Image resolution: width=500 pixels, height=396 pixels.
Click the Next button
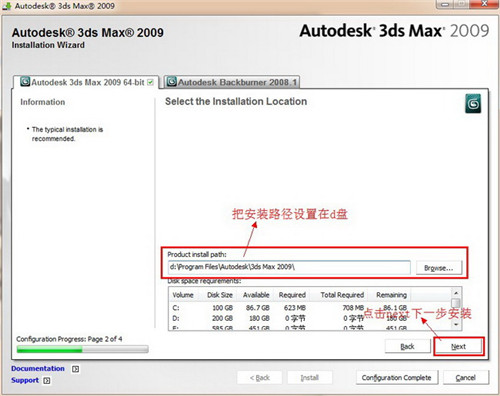(458, 347)
